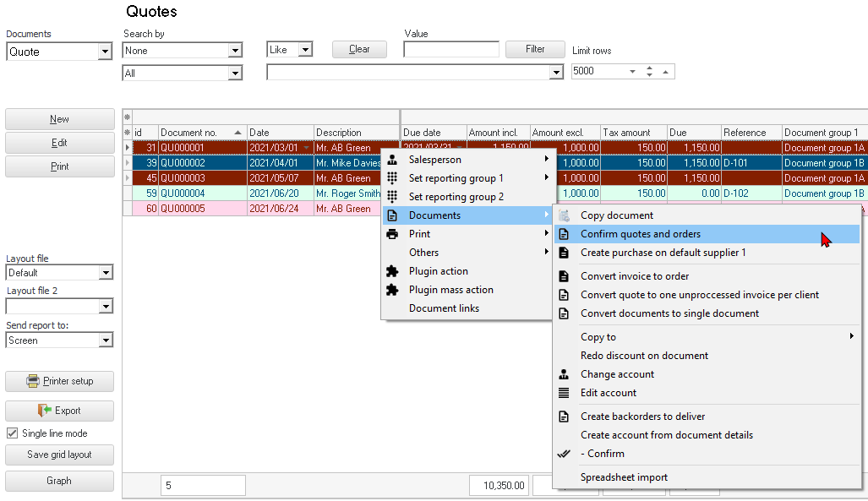868x501 pixels.
Task: Click the Set reporting group 1 grid icon
Action: coord(392,178)
